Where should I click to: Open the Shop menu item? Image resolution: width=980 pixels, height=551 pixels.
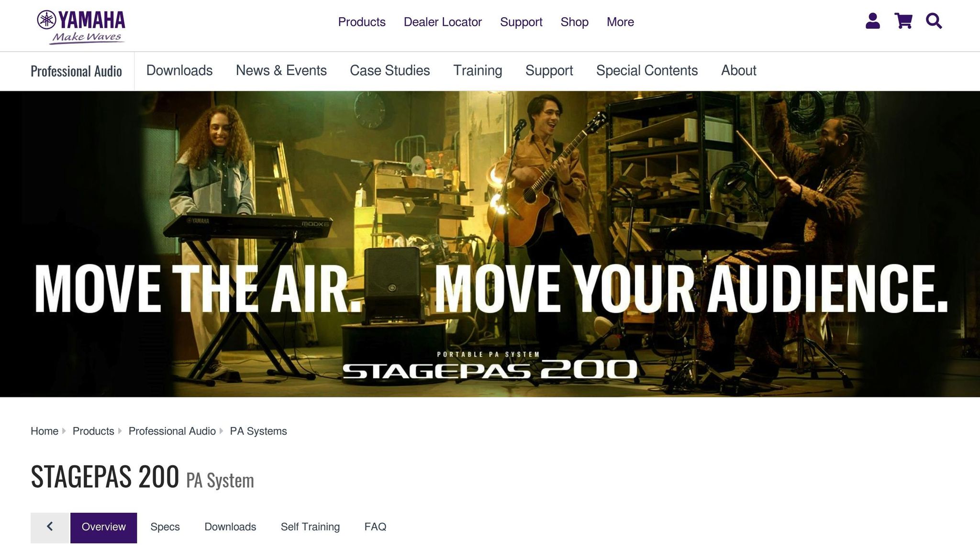point(574,22)
